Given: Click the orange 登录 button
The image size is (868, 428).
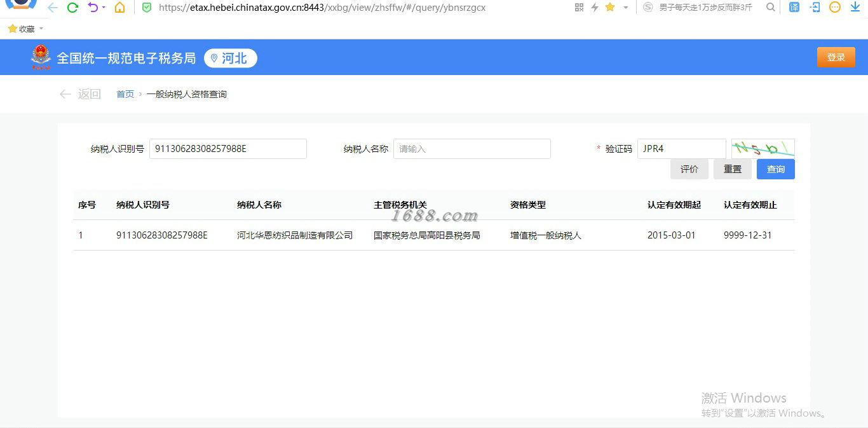Looking at the screenshot, I should (x=836, y=57).
